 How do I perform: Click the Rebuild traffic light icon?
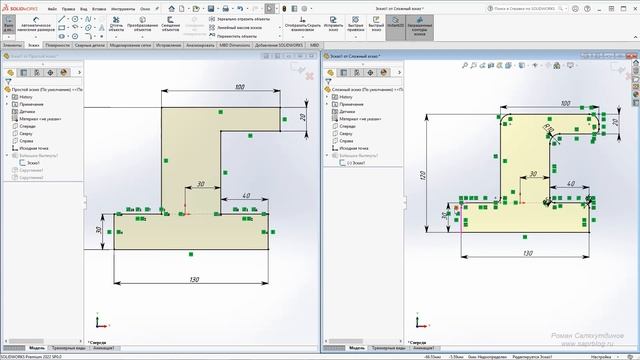(284, 9)
